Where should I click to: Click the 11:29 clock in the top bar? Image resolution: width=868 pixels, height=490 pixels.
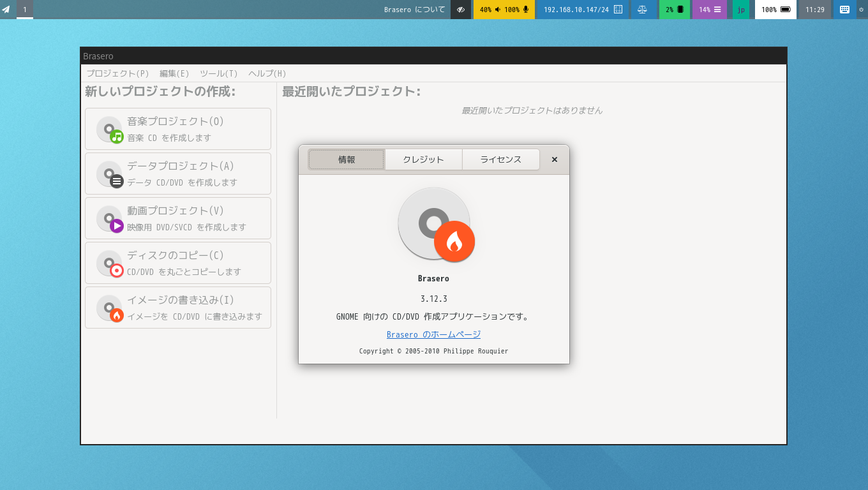click(815, 10)
